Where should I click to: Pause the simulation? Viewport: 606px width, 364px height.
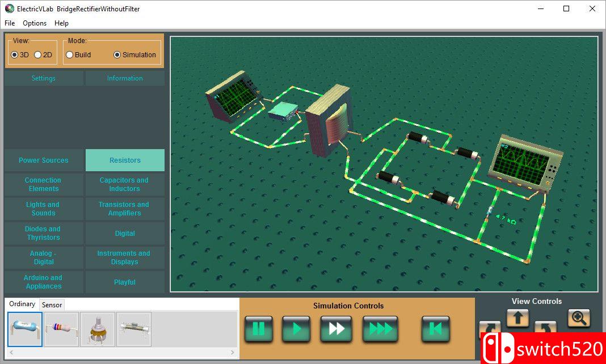(259, 329)
